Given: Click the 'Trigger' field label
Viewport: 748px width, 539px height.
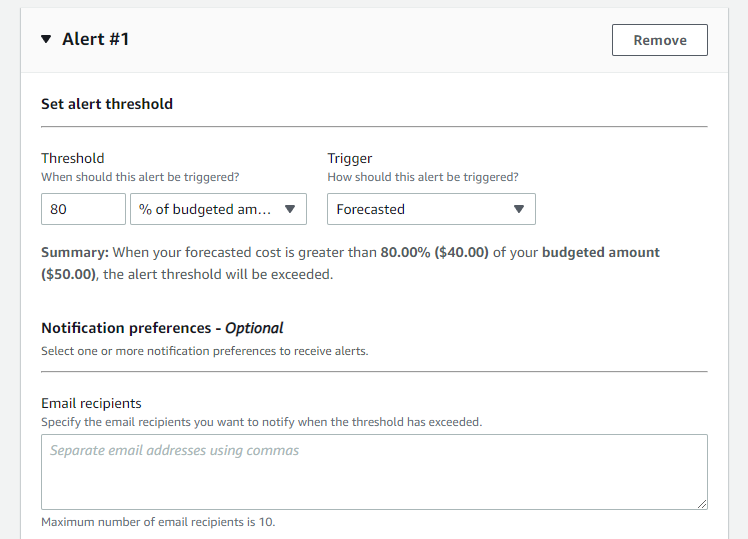Looking at the screenshot, I should [x=348, y=158].
